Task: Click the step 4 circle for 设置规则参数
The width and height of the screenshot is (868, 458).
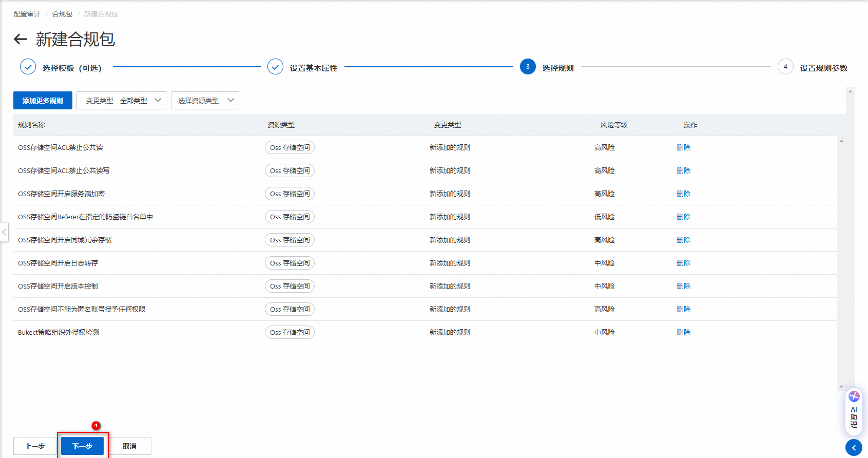Action: pyautogui.click(x=785, y=67)
